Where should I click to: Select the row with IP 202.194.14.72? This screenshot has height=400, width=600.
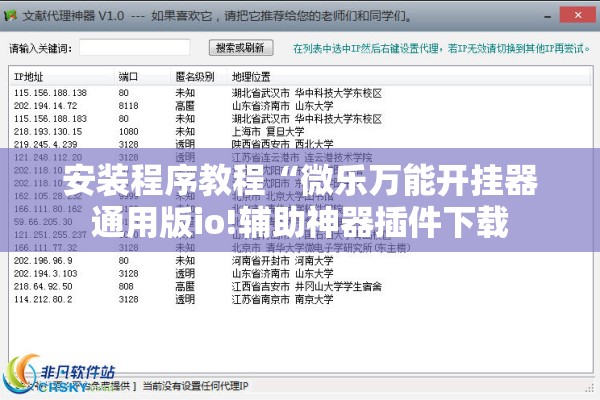point(300,106)
